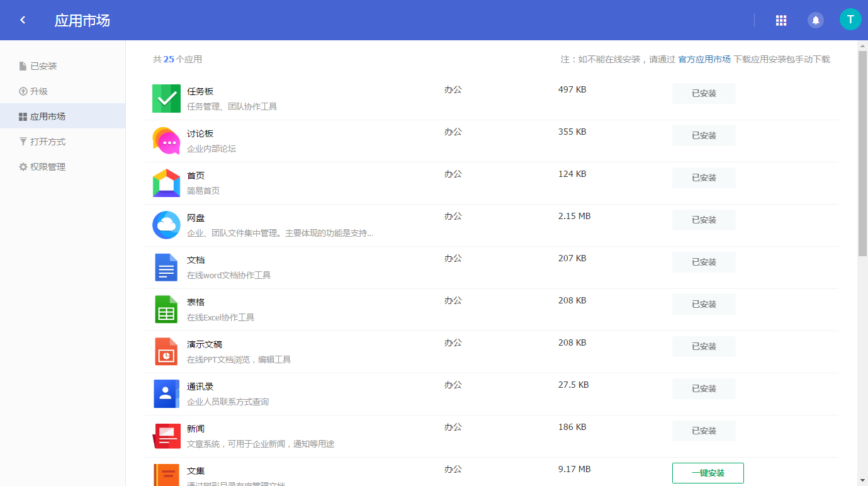The image size is (868, 486).
Task: Click the 演示文稿 app name
Action: click(x=205, y=344)
